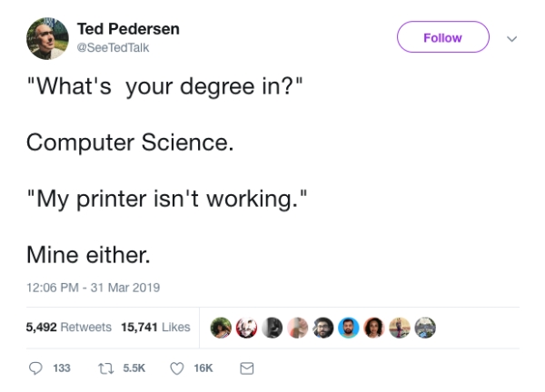Screen dimensions: 545x392
Task: Open Ted Pedersen's profile picture
Action: 45,39
